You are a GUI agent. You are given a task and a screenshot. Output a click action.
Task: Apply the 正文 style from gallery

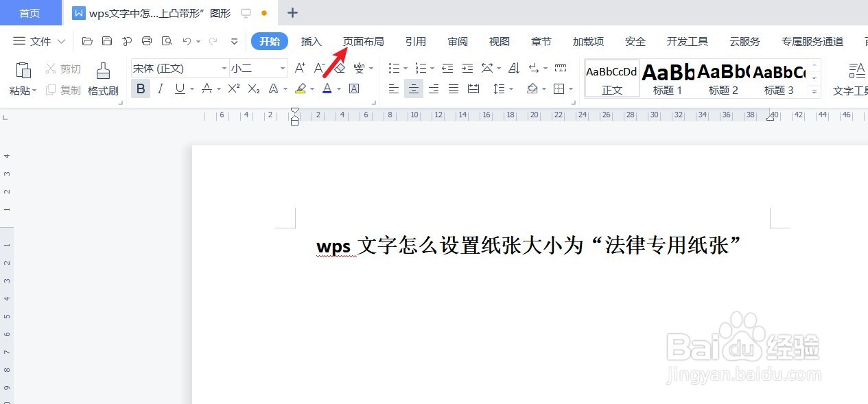[x=612, y=78]
